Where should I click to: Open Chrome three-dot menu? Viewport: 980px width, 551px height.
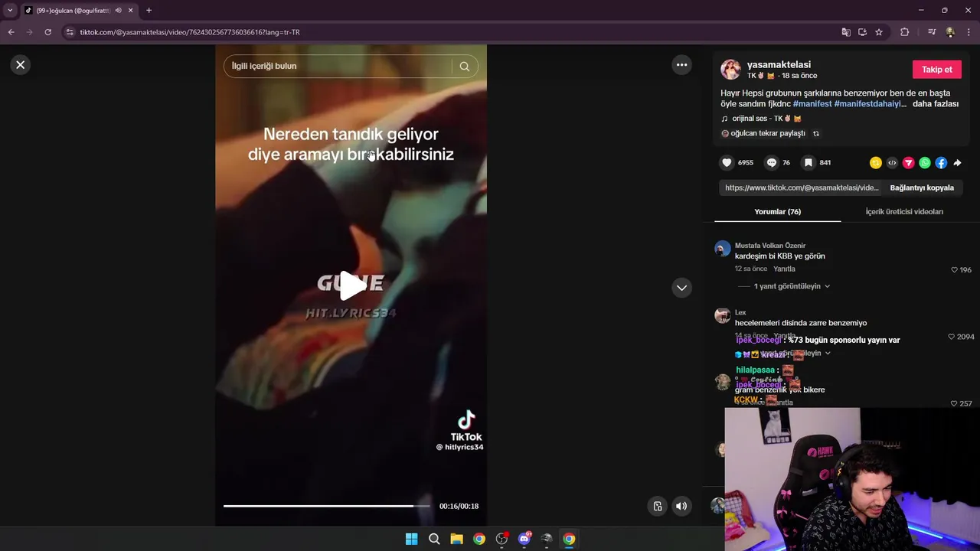point(969,32)
